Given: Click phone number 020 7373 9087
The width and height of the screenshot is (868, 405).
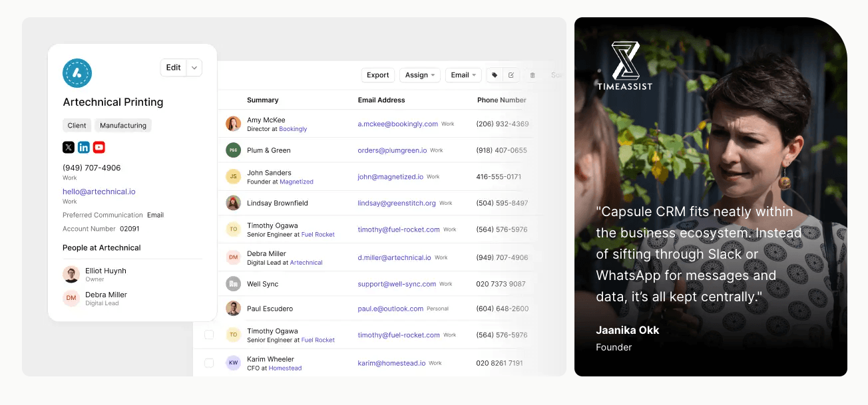Looking at the screenshot, I should point(501,284).
